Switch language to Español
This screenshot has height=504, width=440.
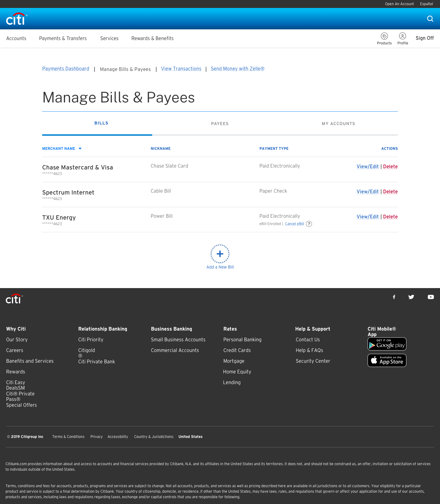427,4
